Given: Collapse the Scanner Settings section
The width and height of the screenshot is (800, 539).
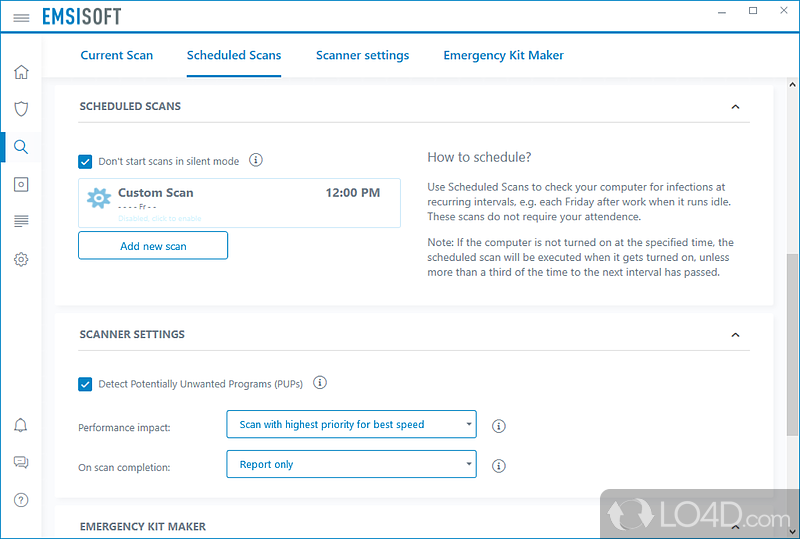Looking at the screenshot, I should pos(735,335).
